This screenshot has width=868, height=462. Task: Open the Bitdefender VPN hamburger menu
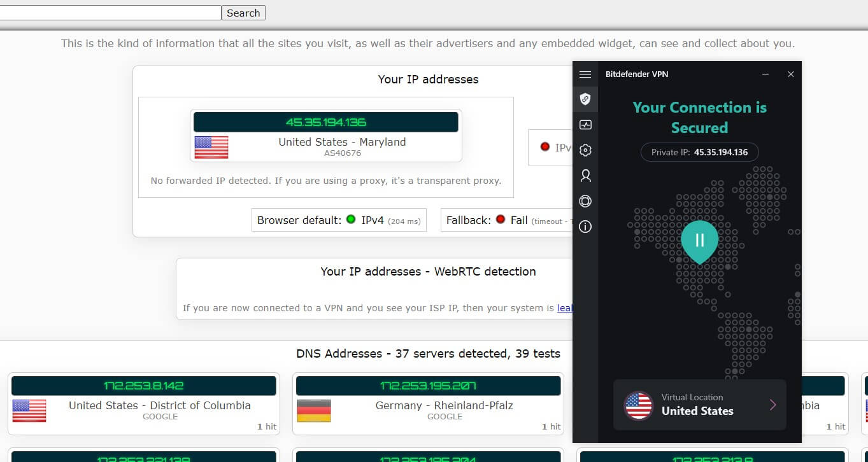pos(585,74)
